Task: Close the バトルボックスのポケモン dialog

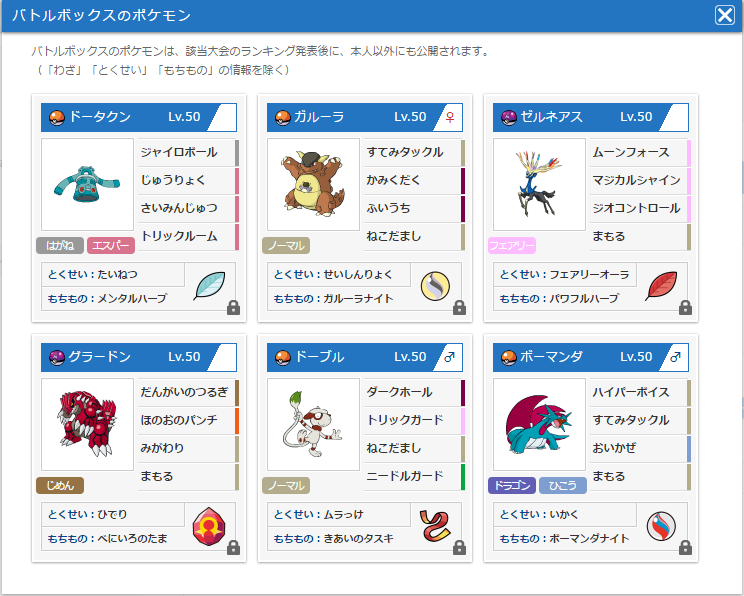Action: point(725,15)
